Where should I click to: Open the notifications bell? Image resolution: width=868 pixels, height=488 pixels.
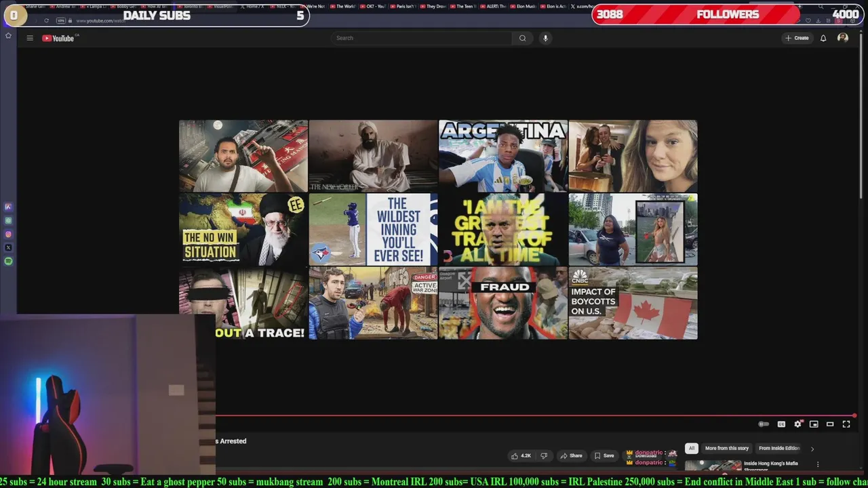(x=823, y=38)
